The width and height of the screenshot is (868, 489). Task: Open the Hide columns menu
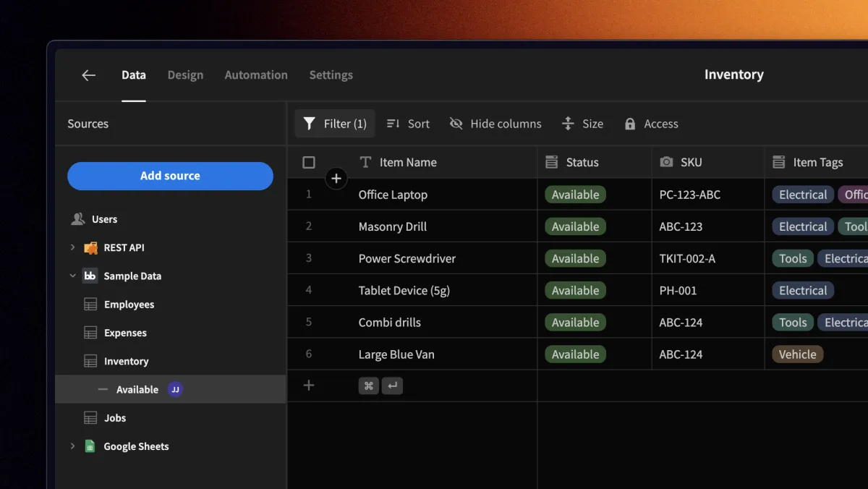pos(495,124)
